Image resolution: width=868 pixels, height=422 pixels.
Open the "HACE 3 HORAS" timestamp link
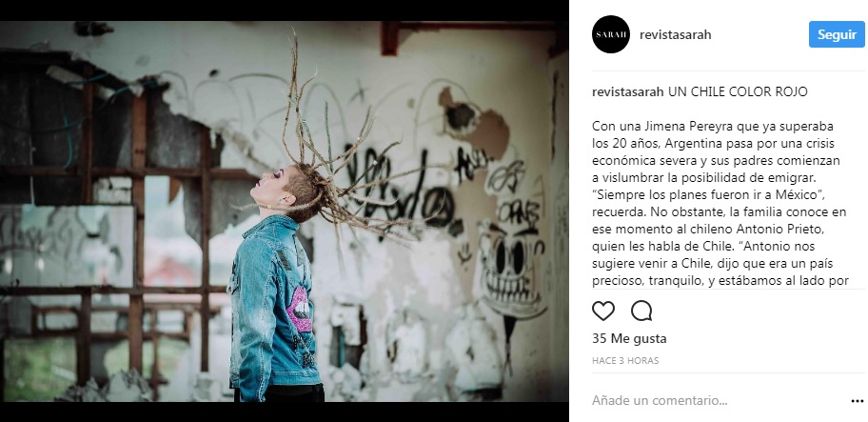[x=625, y=361]
